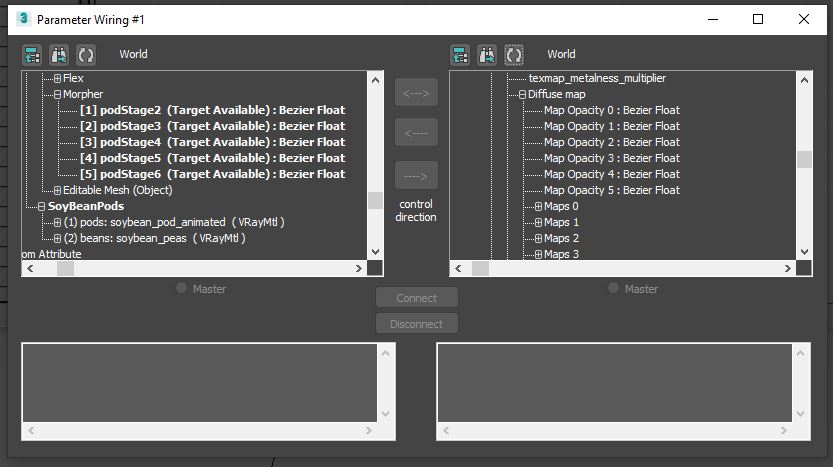Click the left-pointing control direction button

[x=416, y=133]
